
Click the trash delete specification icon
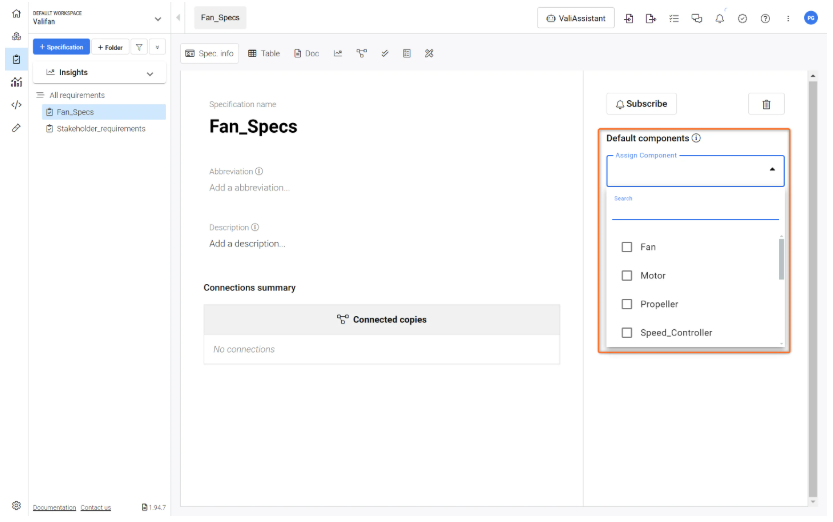(x=766, y=104)
